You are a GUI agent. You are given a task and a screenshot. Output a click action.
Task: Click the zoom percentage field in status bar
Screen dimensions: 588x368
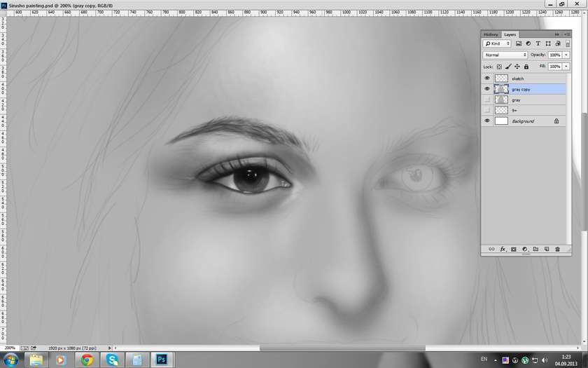[x=10, y=348]
